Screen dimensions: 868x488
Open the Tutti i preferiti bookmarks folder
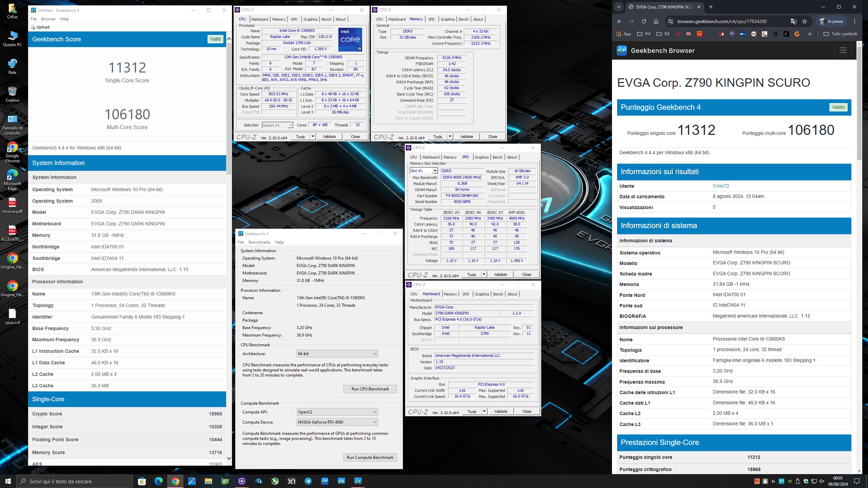point(840,34)
